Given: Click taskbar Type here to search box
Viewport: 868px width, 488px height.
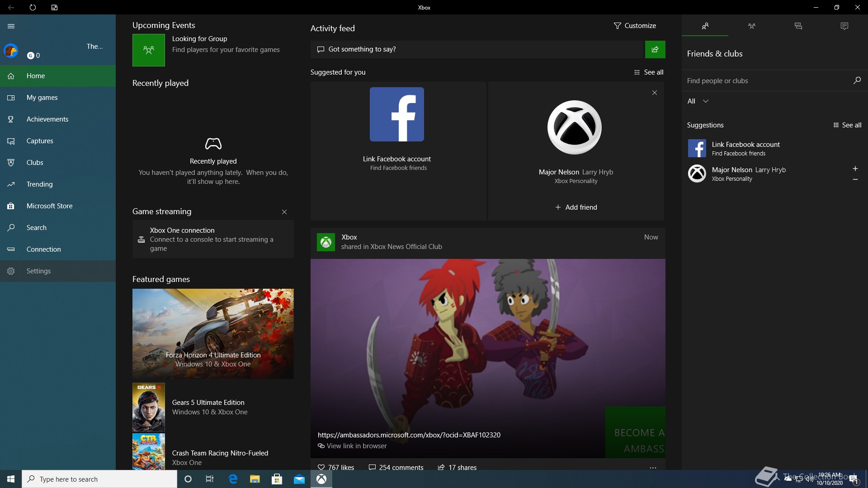Looking at the screenshot, I should tap(99, 479).
